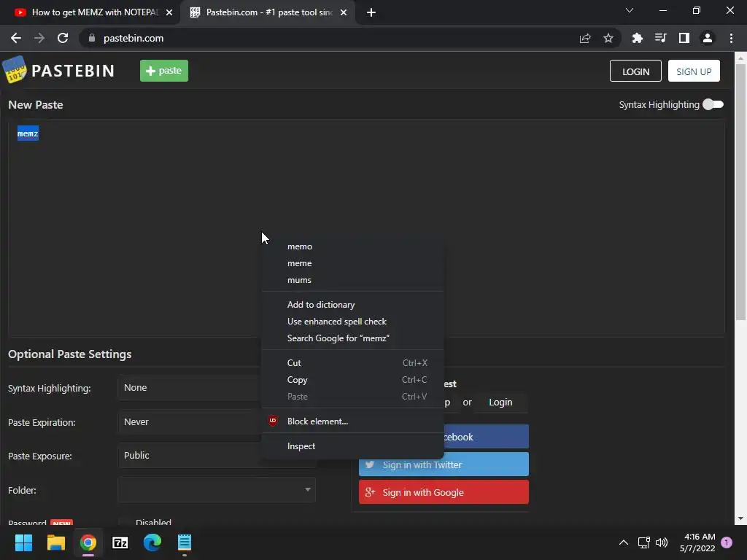Click the Chrome taskbar icon
Image resolution: width=747 pixels, height=560 pixels.
pyautogui.click(x=88, y=542)
